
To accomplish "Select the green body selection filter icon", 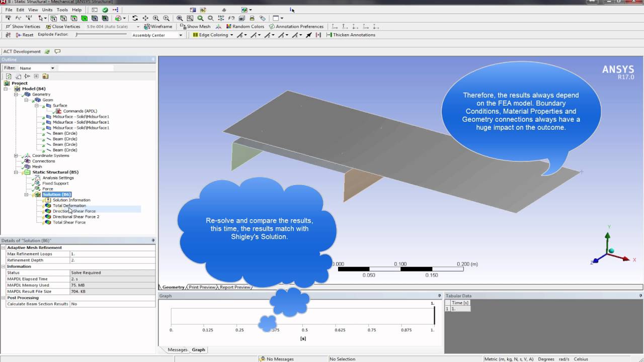I will [x=84, y=18].
